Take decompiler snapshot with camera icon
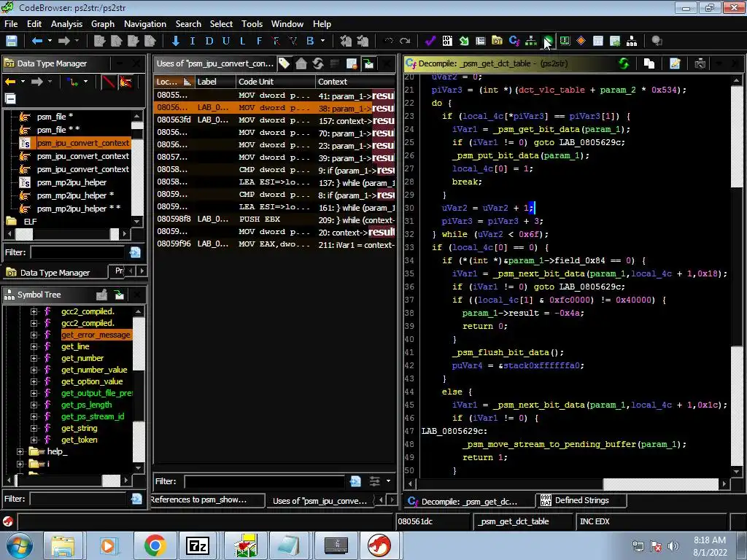This screenshot has height=560, width=747. point(700,63)
